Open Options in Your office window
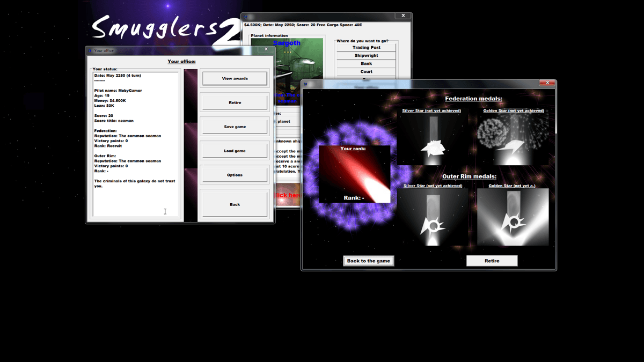The image size is (644, 362). (235, 175)
